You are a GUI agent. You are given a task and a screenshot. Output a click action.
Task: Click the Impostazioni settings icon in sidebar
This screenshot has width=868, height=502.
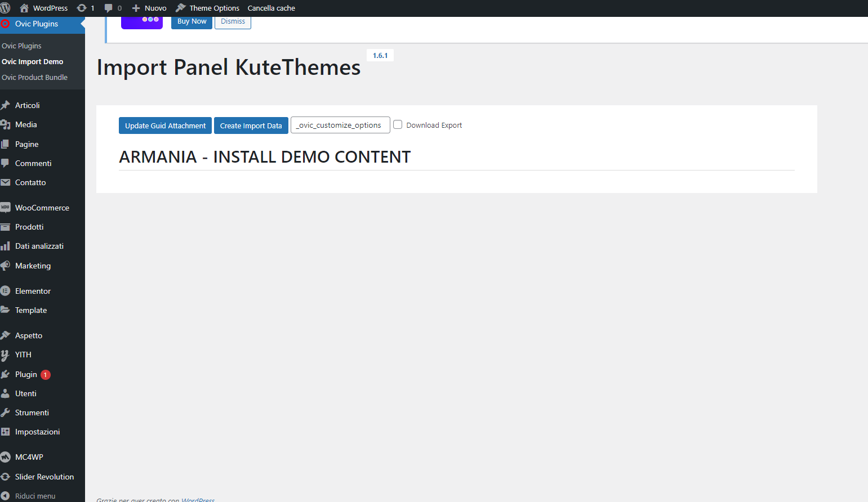point(5,432)
